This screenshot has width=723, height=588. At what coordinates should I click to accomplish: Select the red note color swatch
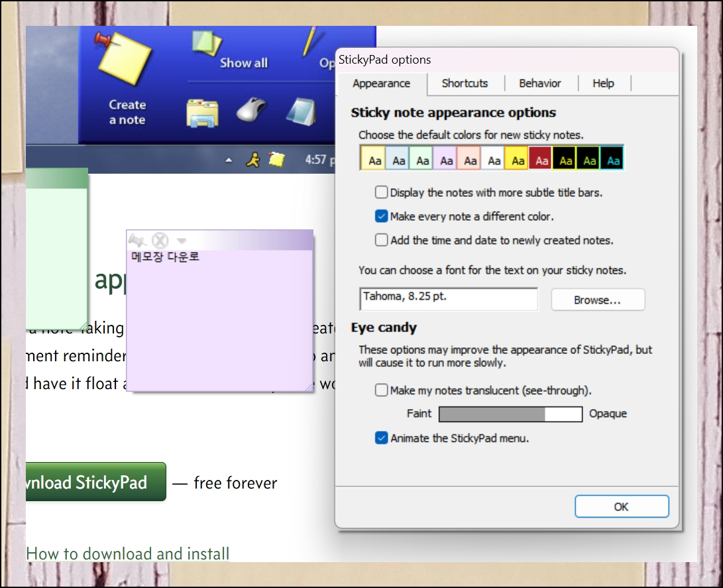541,158
